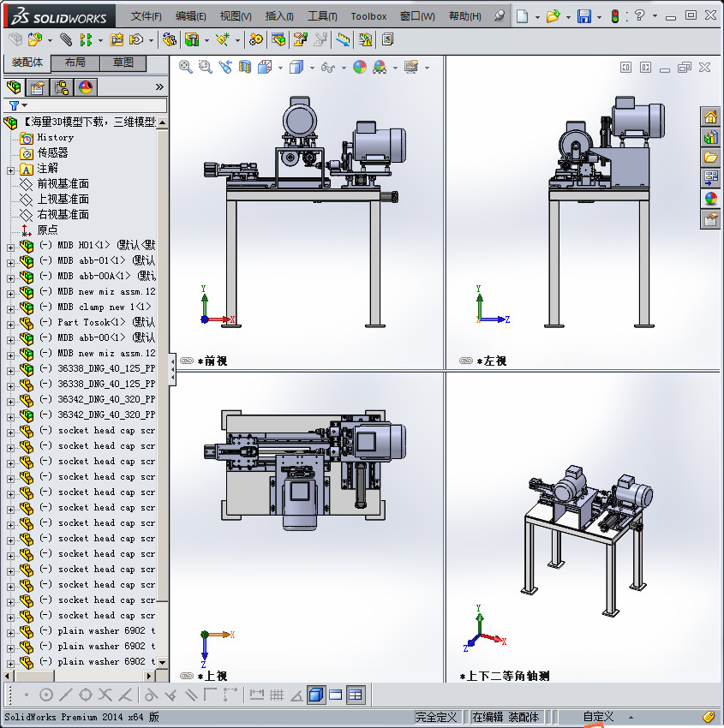Toggle the linked views icon in top view
This screenshot has width=724, height=728.
[x=187, y=676]
